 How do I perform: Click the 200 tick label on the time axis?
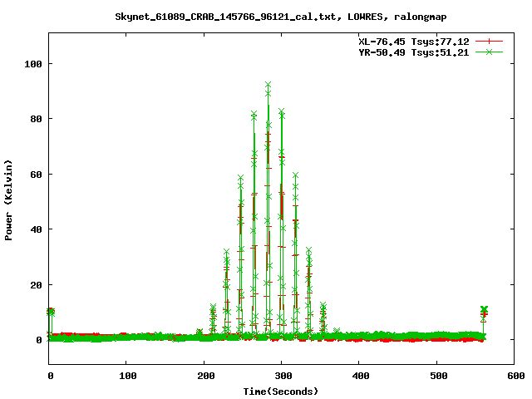[204, 377]
